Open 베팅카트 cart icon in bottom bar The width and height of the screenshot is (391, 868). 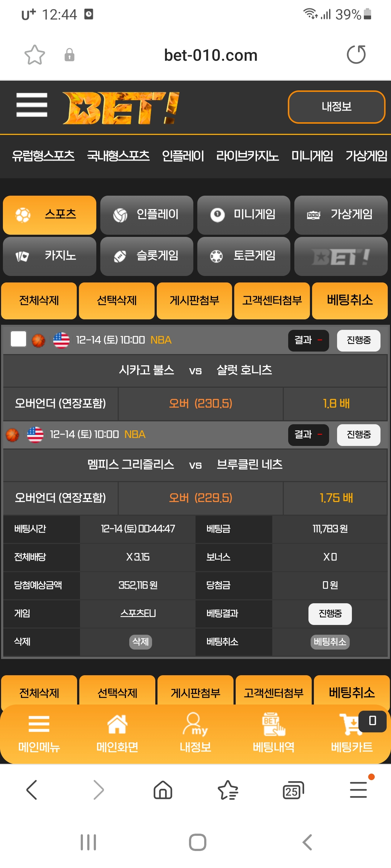tap(352, 733)
